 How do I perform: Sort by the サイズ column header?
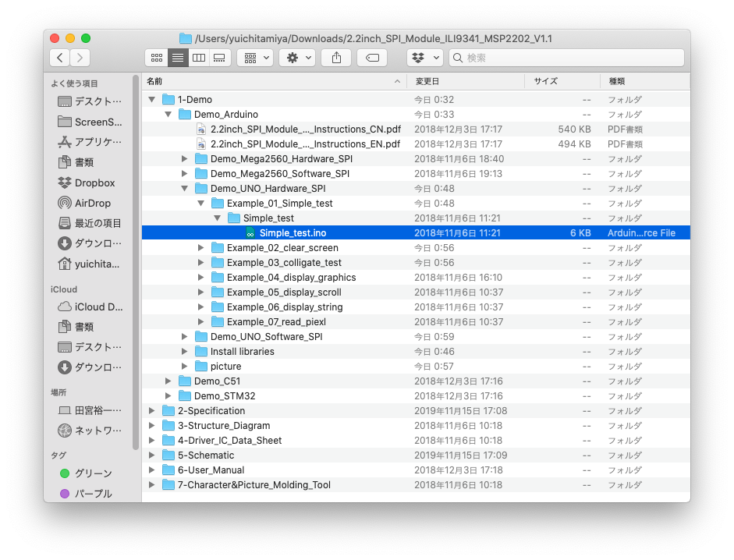pos(562,81)
